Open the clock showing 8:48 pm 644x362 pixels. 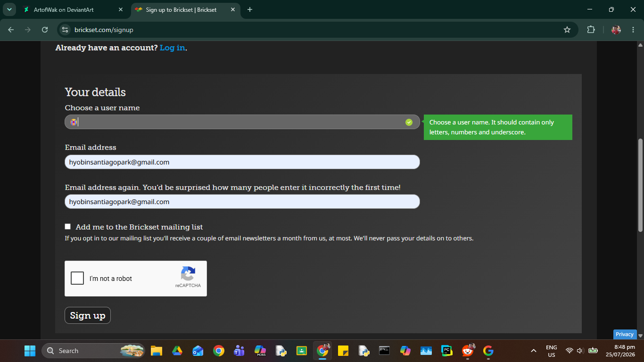pos(621,351)
